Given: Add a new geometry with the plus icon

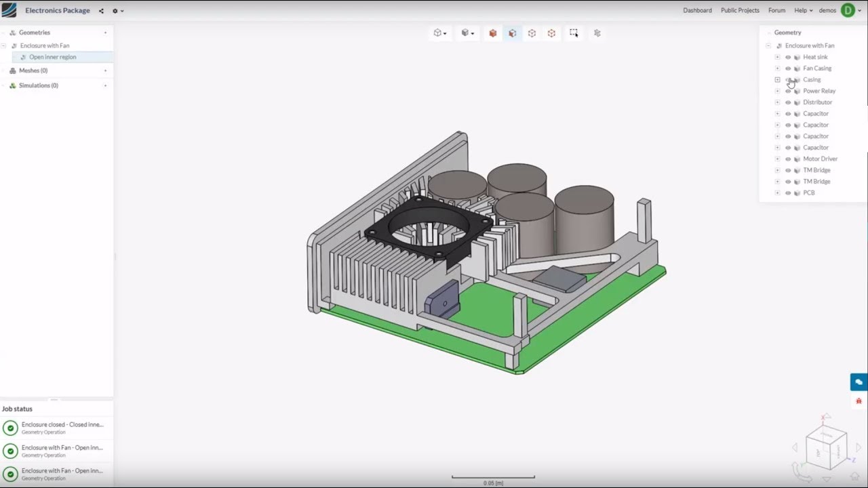Looking at the screenshot, I should (105, 33).
